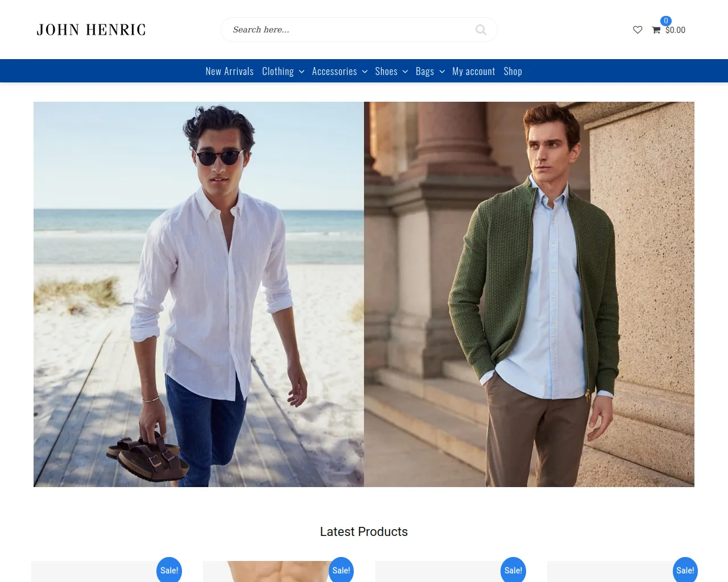Click the John Henric logo
The width and height of the screenshot is (728, 582).
(x=91, y=30)
